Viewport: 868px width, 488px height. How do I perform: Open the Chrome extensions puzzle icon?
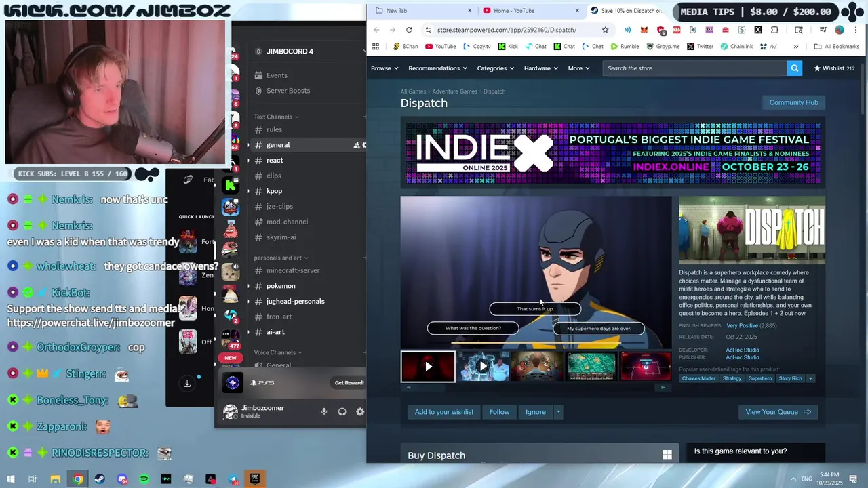[x=774, y=30]
